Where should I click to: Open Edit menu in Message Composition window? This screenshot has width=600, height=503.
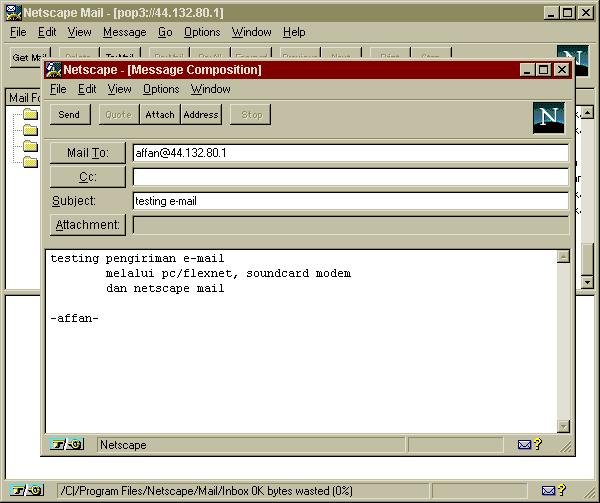point(87,89)
